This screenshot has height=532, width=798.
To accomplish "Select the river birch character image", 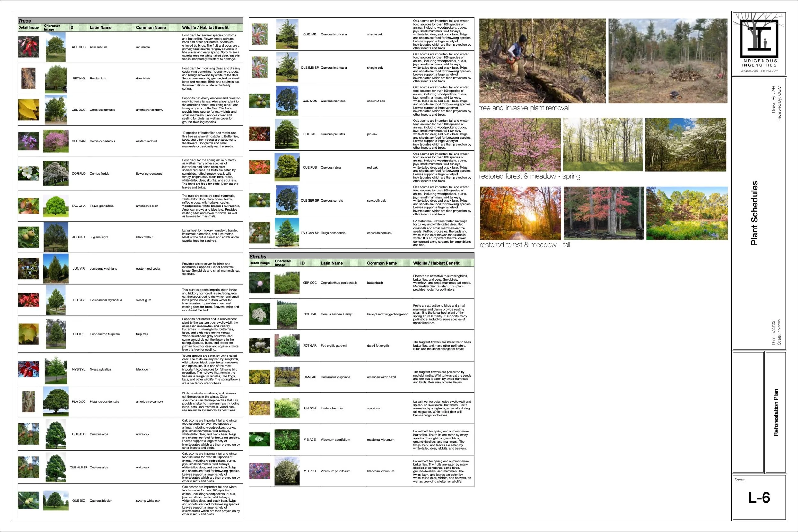I will coord(56,79).
